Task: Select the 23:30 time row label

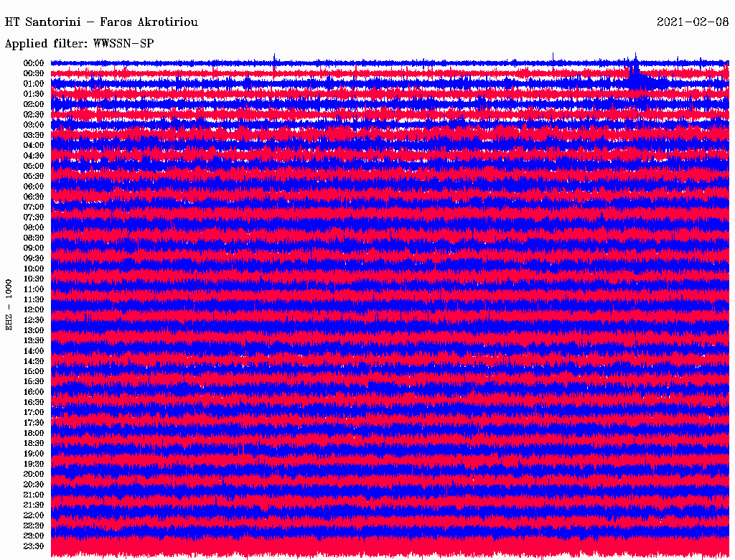Action: [x=34, y=546]
